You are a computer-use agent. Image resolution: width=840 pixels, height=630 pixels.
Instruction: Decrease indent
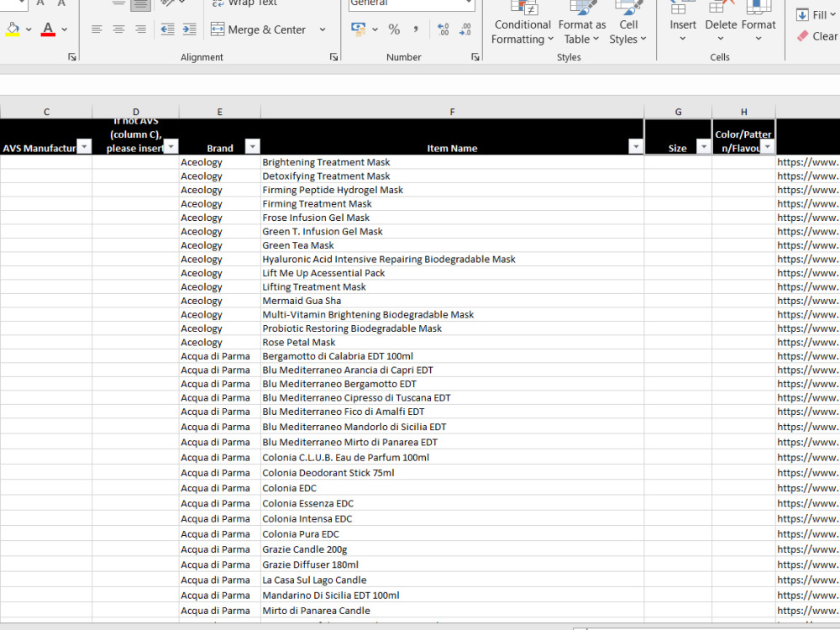coord(168,29)
